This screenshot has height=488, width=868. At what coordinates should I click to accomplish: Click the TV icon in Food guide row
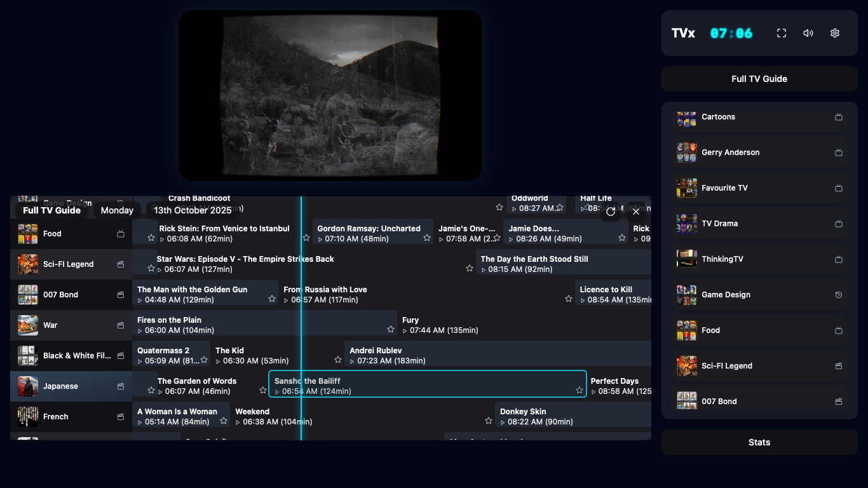121,234
